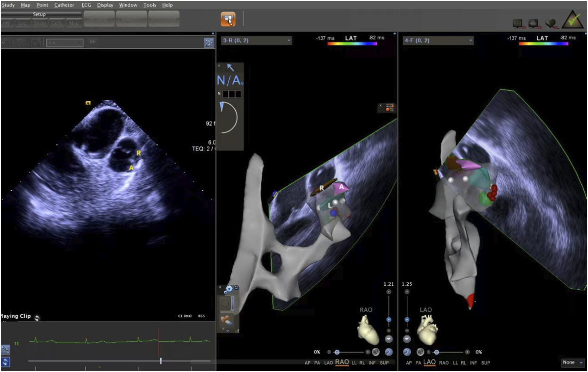Click the heart status icon in top-right
Viewport: 588px width, 372px height.
pos(551,23)
